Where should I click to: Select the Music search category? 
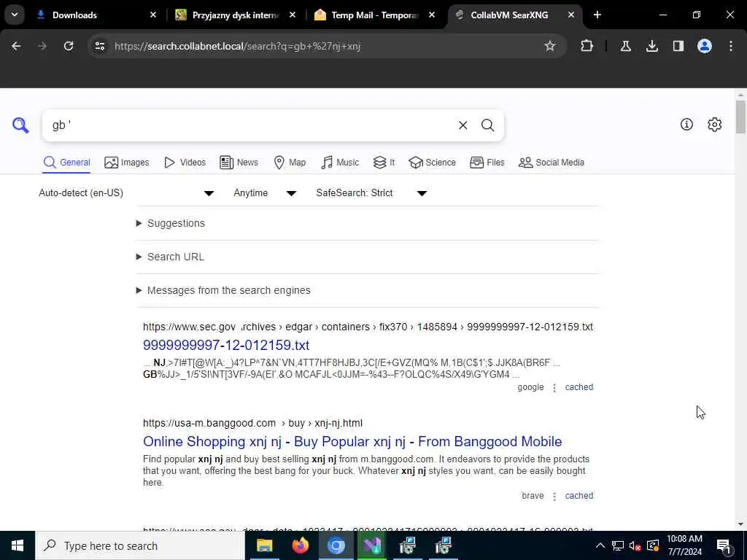coord(340,163)
